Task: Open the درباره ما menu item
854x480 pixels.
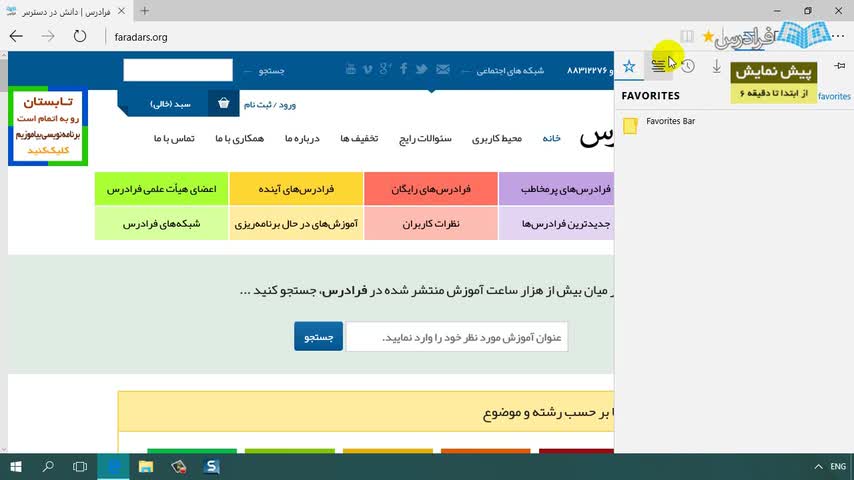Action: point(302,138)
